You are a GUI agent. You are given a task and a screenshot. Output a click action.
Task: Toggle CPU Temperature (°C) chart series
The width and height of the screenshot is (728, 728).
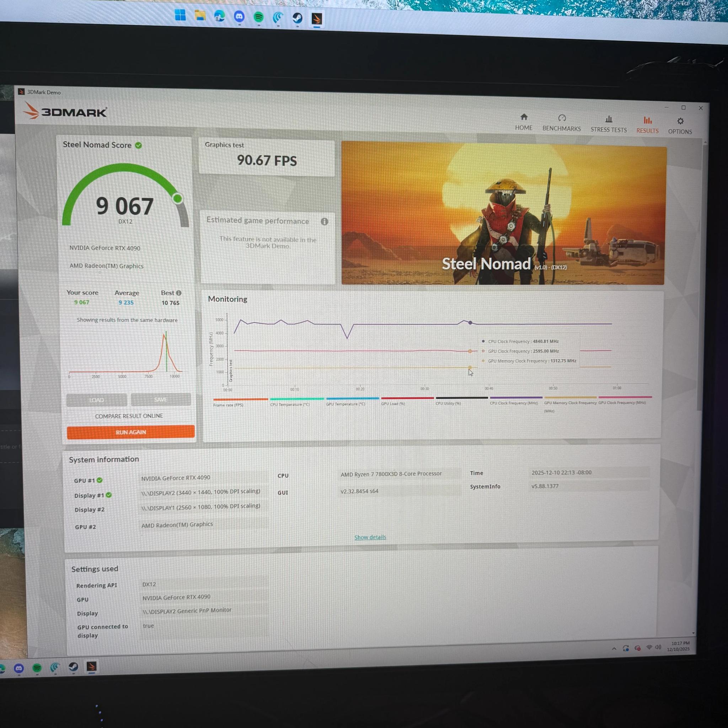297,401
